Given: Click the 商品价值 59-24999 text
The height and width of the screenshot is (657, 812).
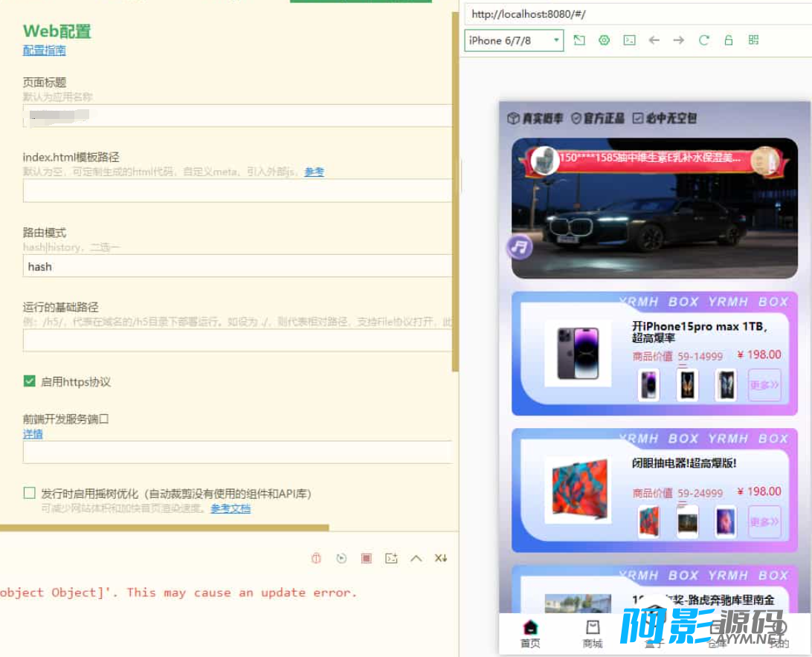Looking at the screenshot, I should pyautogui.click(x=677, y=493).
